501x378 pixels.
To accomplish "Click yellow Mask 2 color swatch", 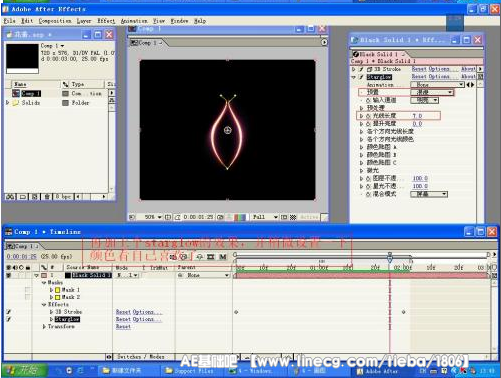I will 58,297.
